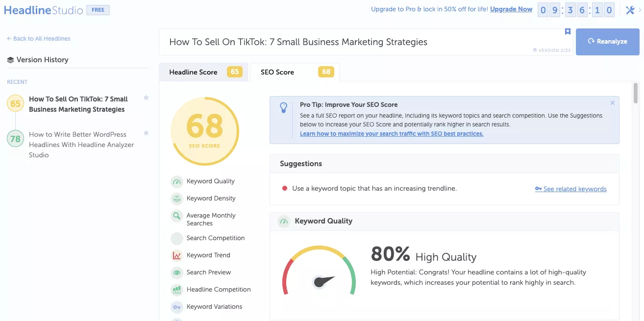The height and width of the screenshot is (321, 644).
Task: Click the Keyword Quality gauge icon in sidebar
Action: click(176, 182)
